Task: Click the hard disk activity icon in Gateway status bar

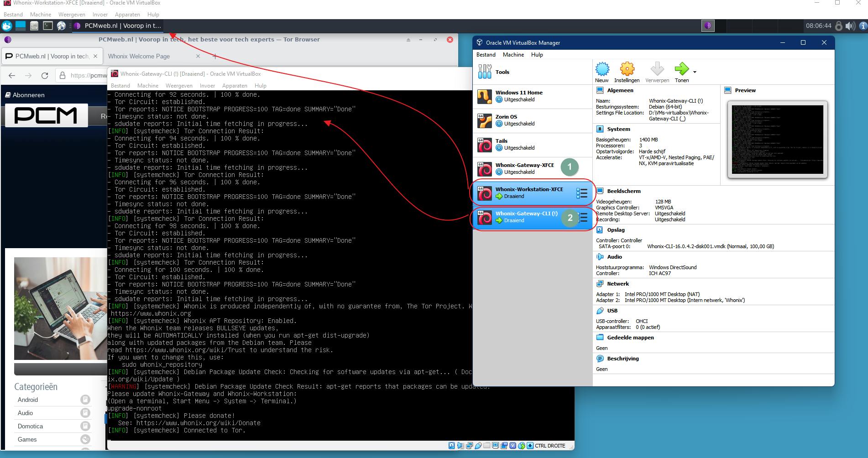Action: (451, 446)
